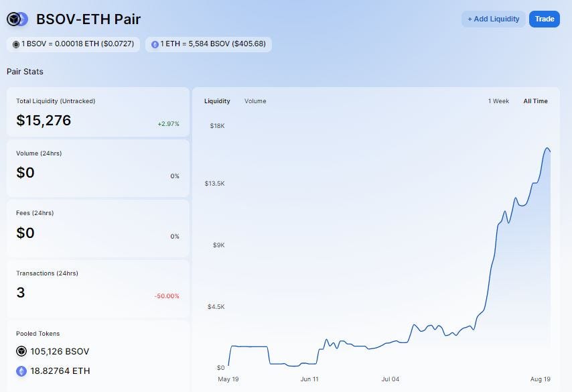Screen dimensions: 572x392
Task: Click the Trade button
Action: tap(545, 19)
